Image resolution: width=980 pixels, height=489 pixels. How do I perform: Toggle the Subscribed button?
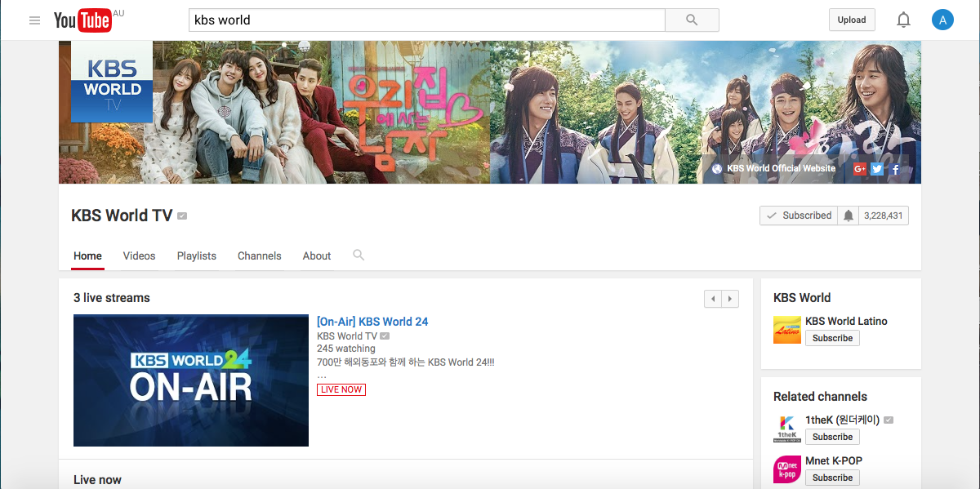(799, 216)
